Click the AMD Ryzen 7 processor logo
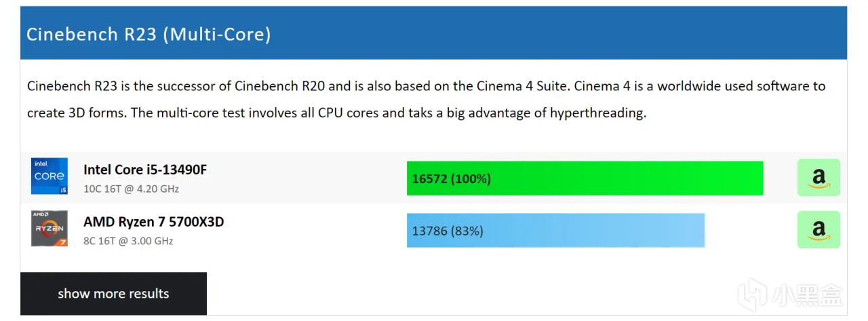Viewport: 868px width, 321px height. point(50,229)
